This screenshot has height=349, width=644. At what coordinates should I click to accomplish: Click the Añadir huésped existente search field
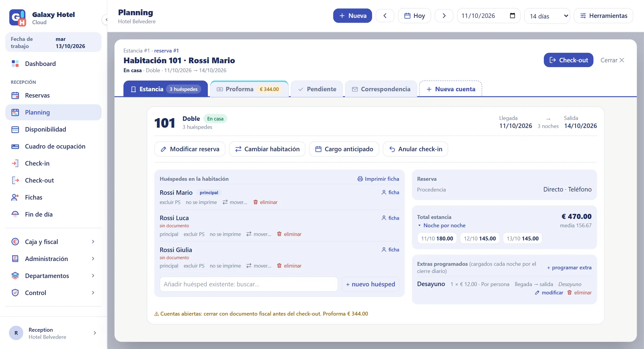pos(249,284)
